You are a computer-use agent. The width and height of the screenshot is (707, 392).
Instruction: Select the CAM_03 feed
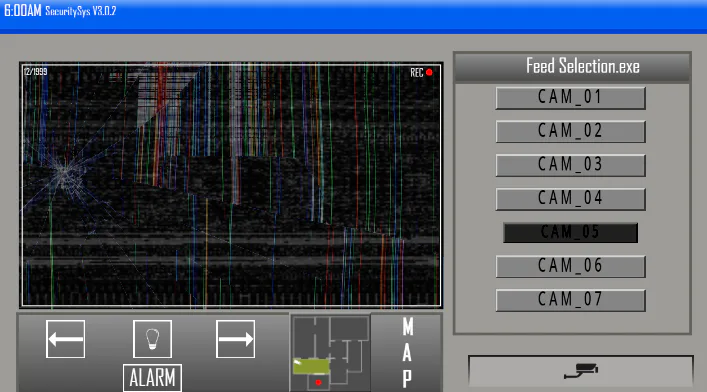[570, 165]
